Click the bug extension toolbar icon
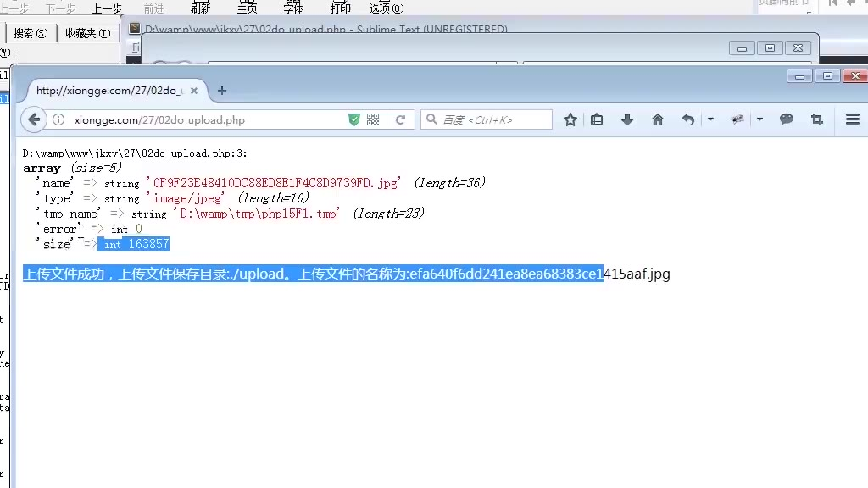The height and width of the screenshot is (488, 868). [x=737, y=119]
